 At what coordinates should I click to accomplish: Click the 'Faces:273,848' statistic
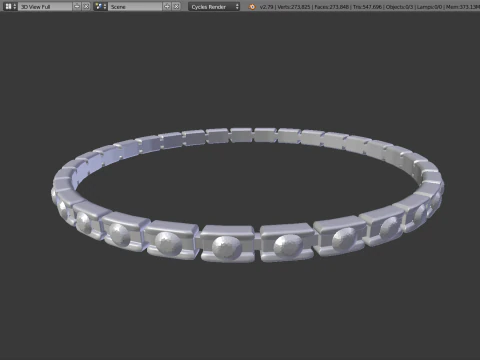331,7
